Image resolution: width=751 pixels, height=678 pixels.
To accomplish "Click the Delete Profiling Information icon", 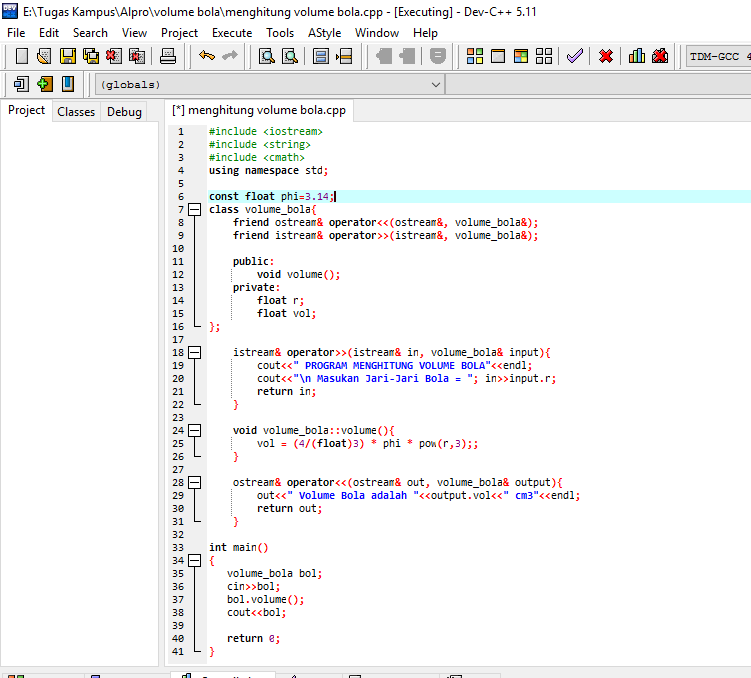I will [660, 56].
